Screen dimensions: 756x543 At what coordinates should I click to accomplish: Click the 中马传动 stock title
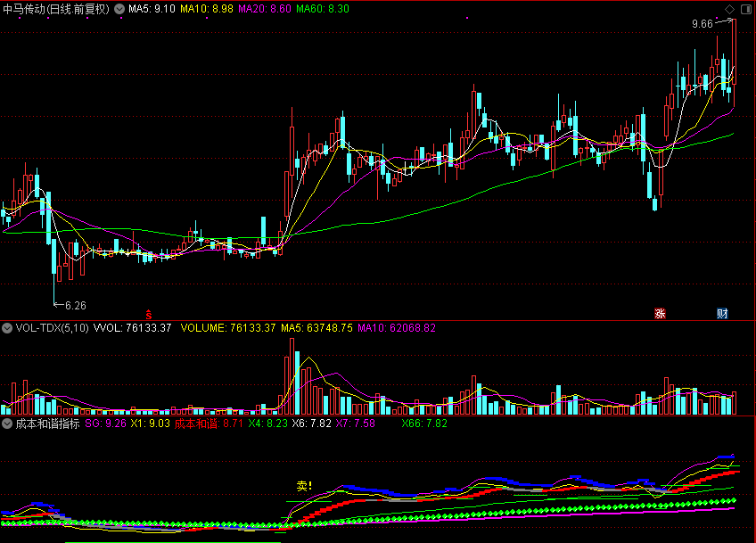(55, 9)
